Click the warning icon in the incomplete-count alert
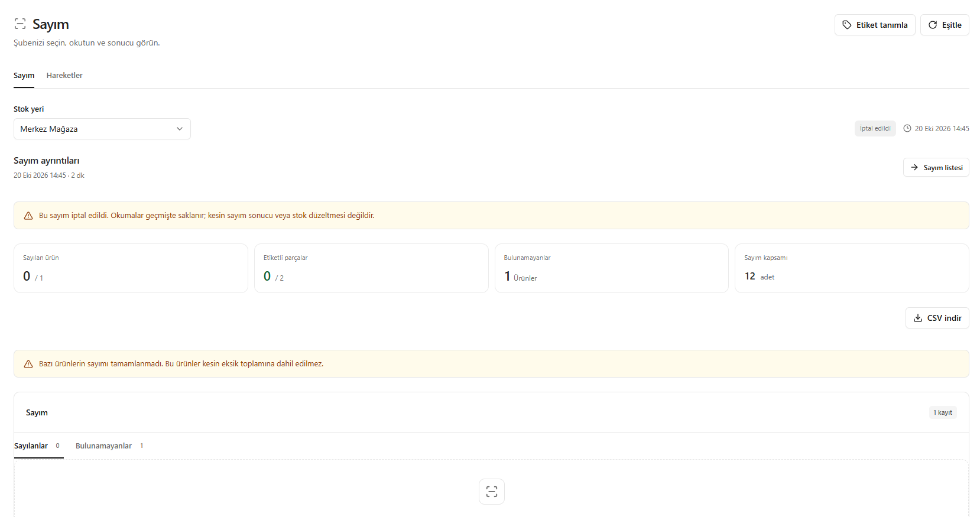This screenshot has height=517, width=980. coord(28,364)
